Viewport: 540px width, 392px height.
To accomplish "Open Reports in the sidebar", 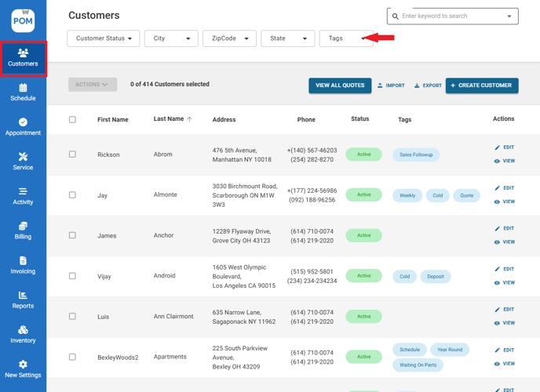I will tap(23, 296).
